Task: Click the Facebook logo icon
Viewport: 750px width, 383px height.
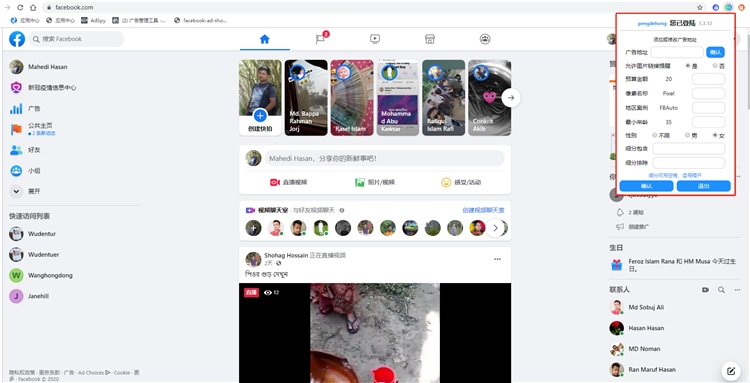Action: coord(17,39)
